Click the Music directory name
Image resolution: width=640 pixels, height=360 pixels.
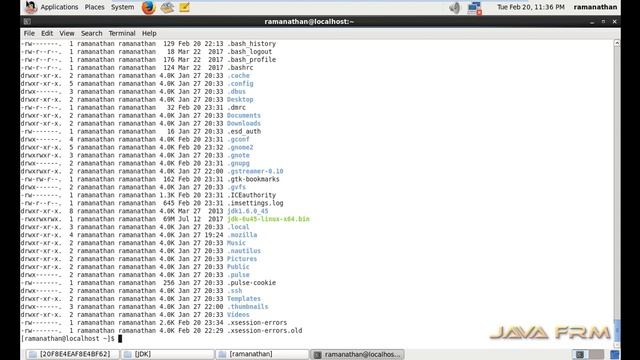pyautogui.click(x=236, y=243)
